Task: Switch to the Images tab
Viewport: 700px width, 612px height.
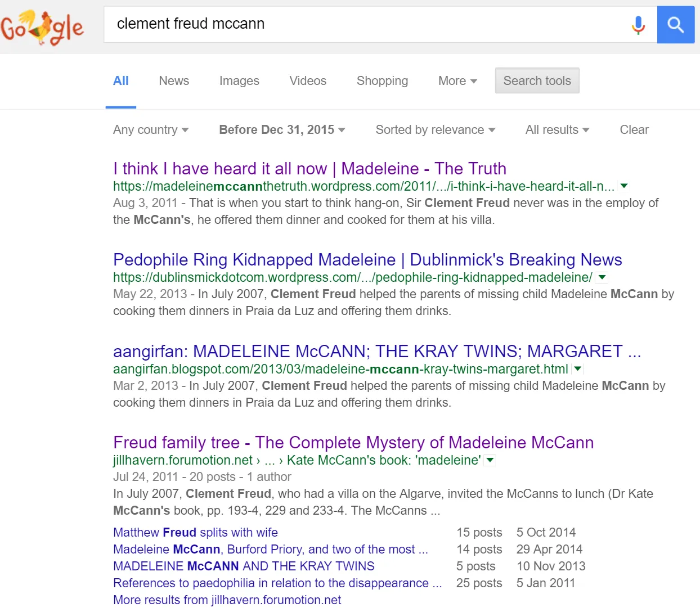Action: click(239, 81)
